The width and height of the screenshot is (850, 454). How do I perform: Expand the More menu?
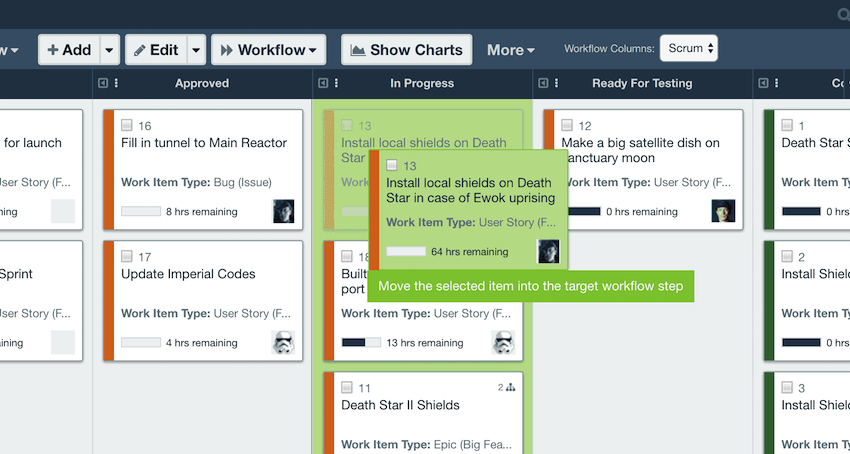pos(511,50)
